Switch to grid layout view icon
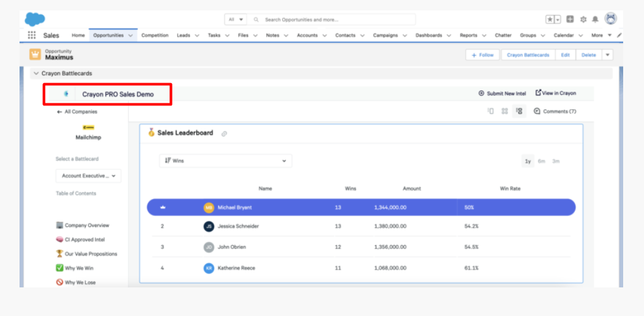Screen dimensions: 644x316 tap(505, 111)
